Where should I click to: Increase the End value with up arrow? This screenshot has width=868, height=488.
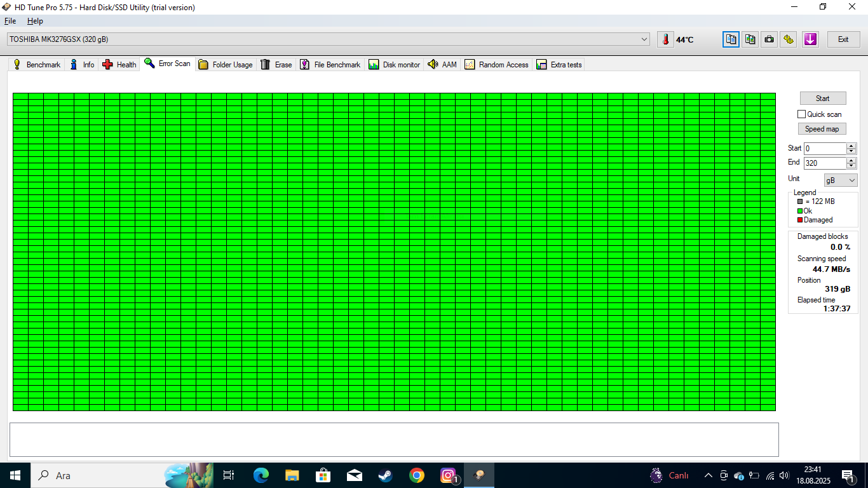tap(851, 160)
